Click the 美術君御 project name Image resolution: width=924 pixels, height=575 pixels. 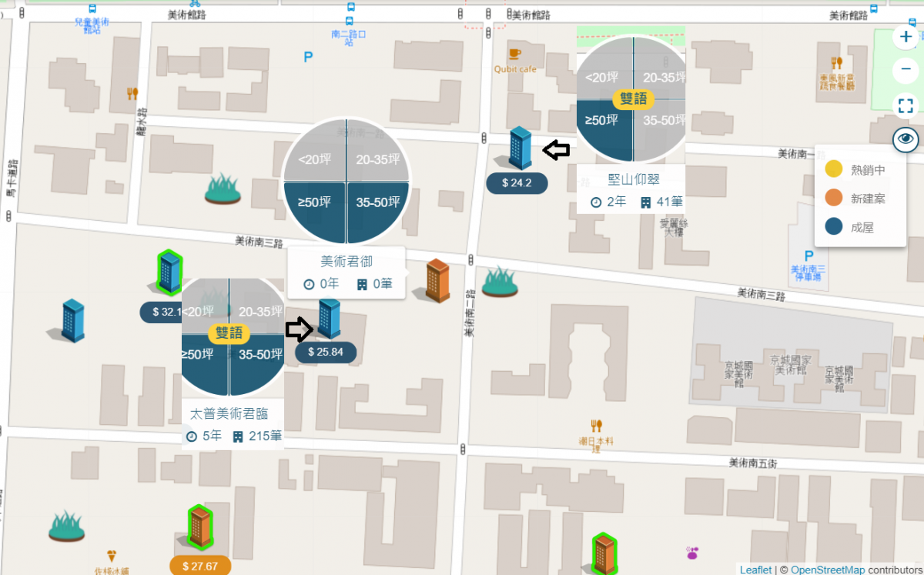[x=346, y=261]
